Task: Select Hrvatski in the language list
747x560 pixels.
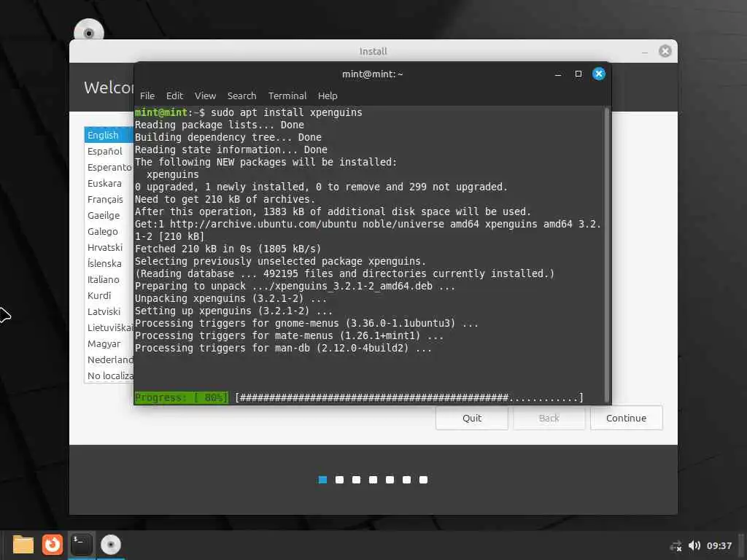Action: [x=109, y=247]
